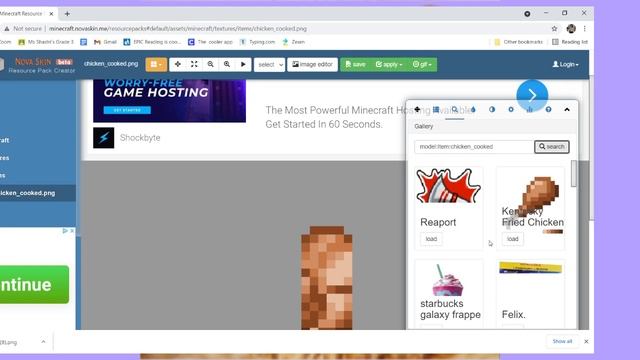Open the Chrome three-dot menu
Screen dimensions: 640x360
point(584,29)
